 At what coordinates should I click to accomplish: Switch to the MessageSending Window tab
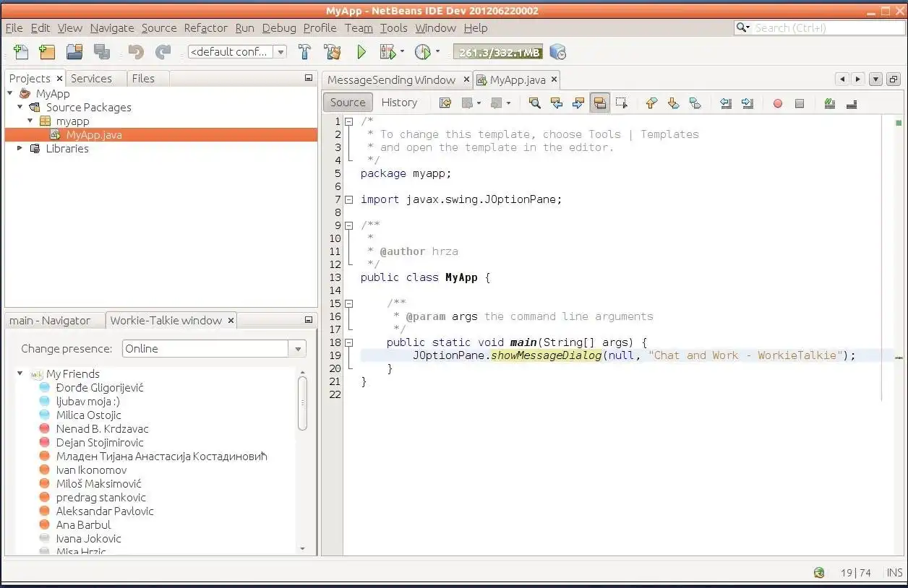coord(391,79)
